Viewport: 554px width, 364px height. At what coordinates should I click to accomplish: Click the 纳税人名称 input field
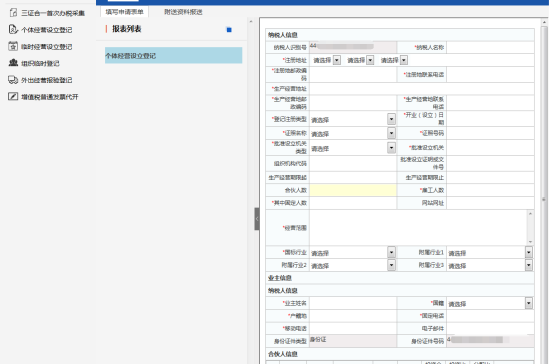[x=490, y=47]
